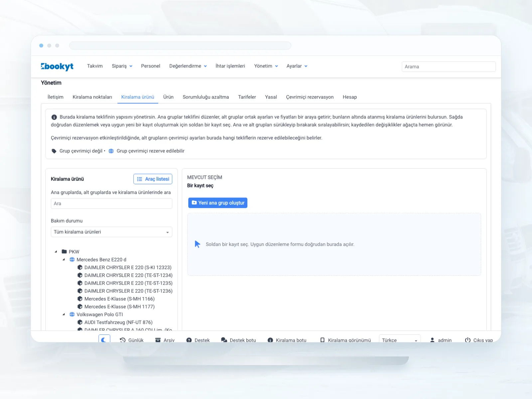Viewport: 532px width, 399px height.
Task: Open Bakım durumu dropdown Tüm kiralama ürünleri
Action: (111, 232)
